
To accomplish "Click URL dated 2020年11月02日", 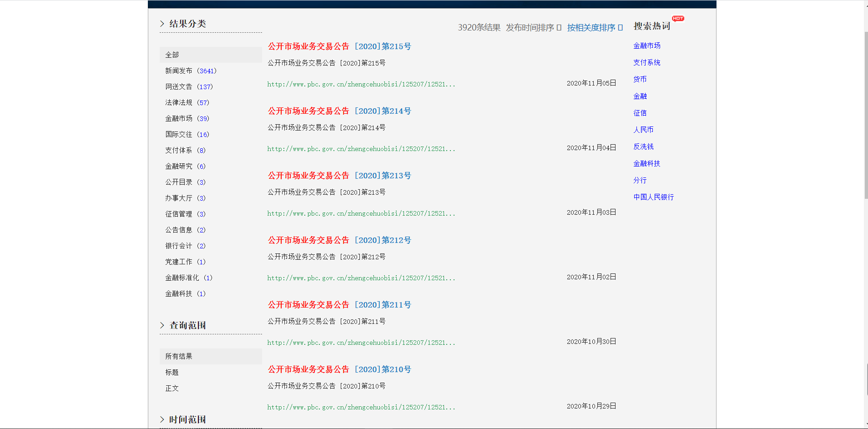I will tap(361, 278).
